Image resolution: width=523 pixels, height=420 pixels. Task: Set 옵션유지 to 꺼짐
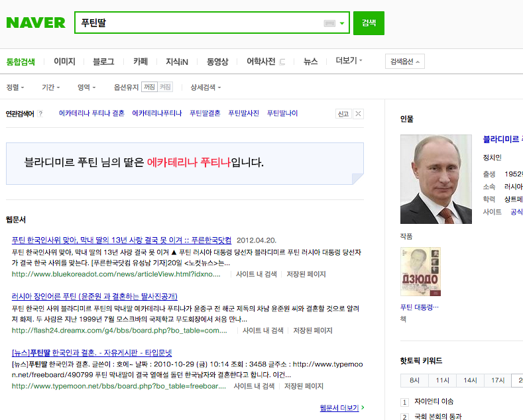click(149, 87)
